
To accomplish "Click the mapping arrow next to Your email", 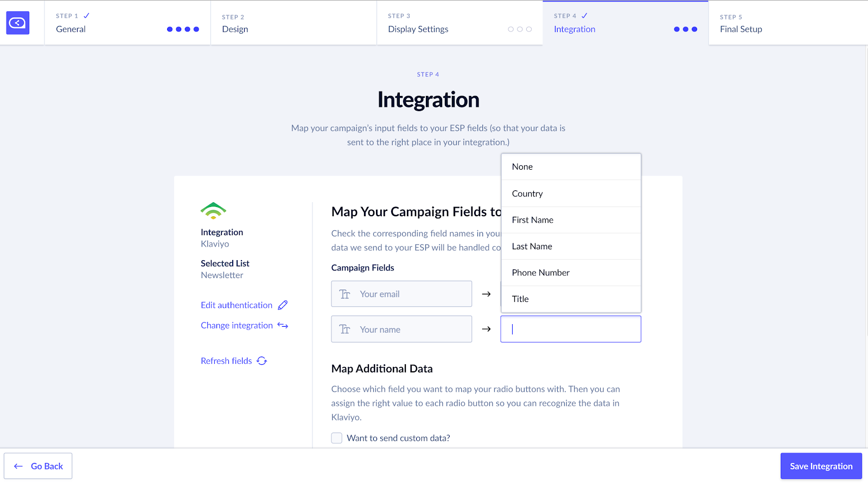I will (x=486, y=294).
